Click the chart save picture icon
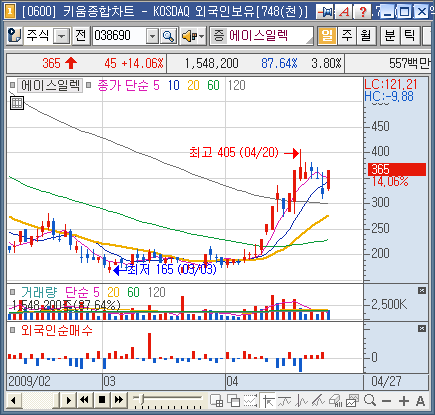Viewport: 435px width, 415px height. [x=352, y=400]
